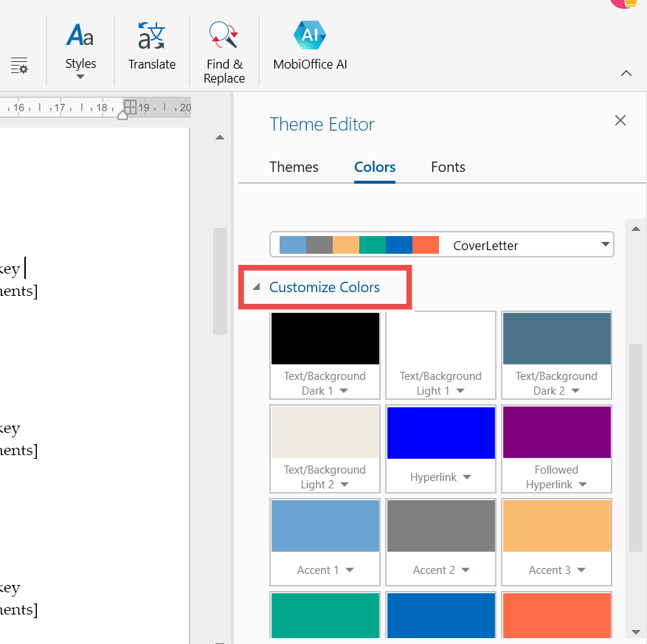The image size is (647, 644).
Task: Click the teal green accent swatch
Action: coord(325,615)
